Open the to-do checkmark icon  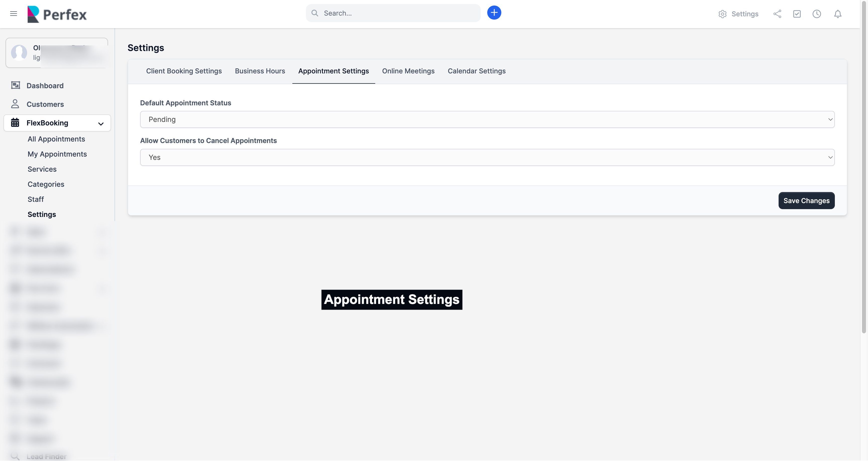[x=797, y=14]
